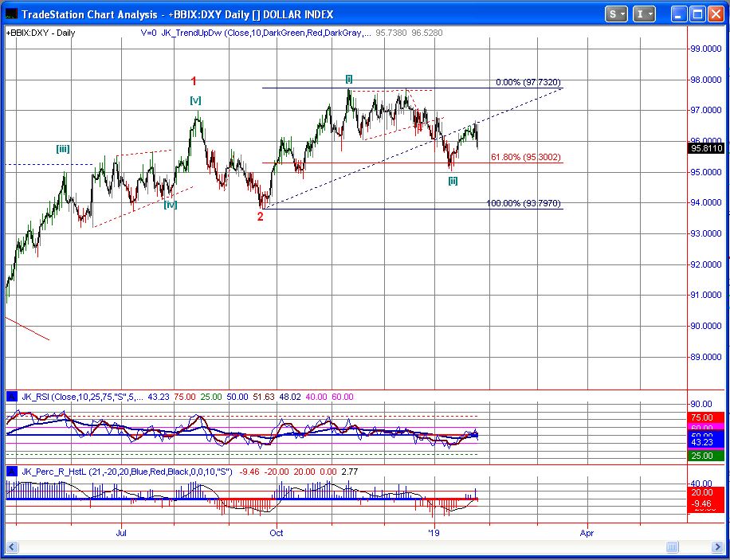The width and height of the screenshot is (730, 560).
Task: Click the 89.0000 price axis label
Action: (x=706, y=357)
